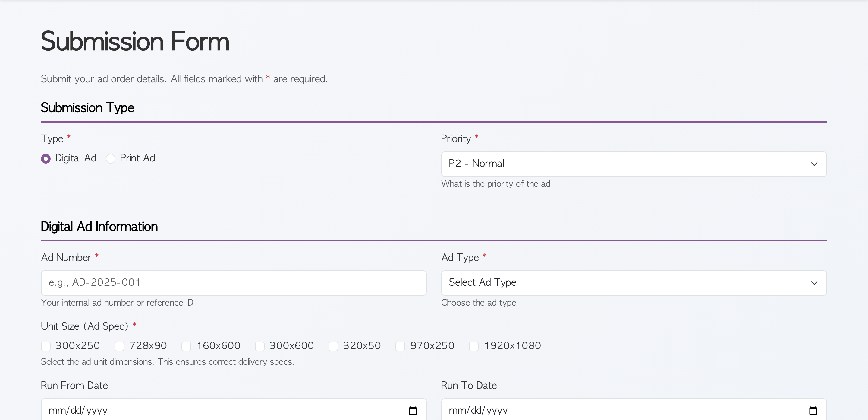
Task: Select the Print Ad radio button
Action: click(x=110, y=158)
